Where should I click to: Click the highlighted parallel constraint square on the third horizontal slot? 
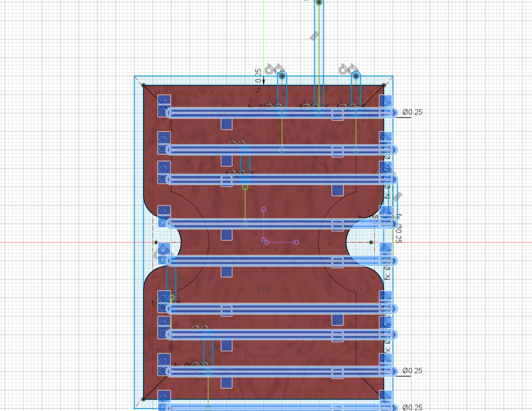coord(227,181)
